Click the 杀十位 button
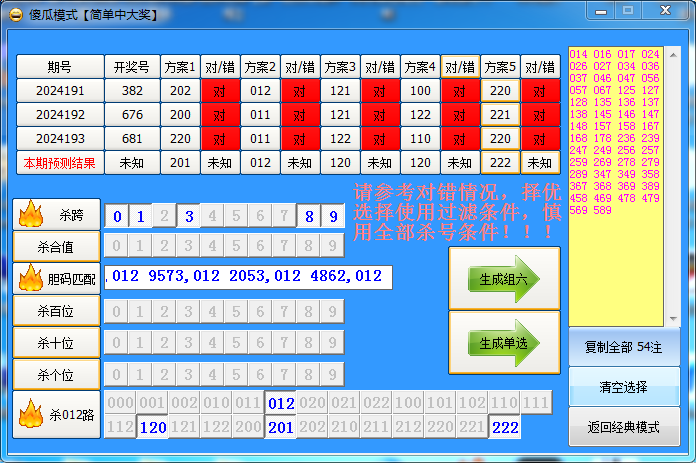Screen dimensions: 696x463 pyautogui.click(x=56, y=343)
